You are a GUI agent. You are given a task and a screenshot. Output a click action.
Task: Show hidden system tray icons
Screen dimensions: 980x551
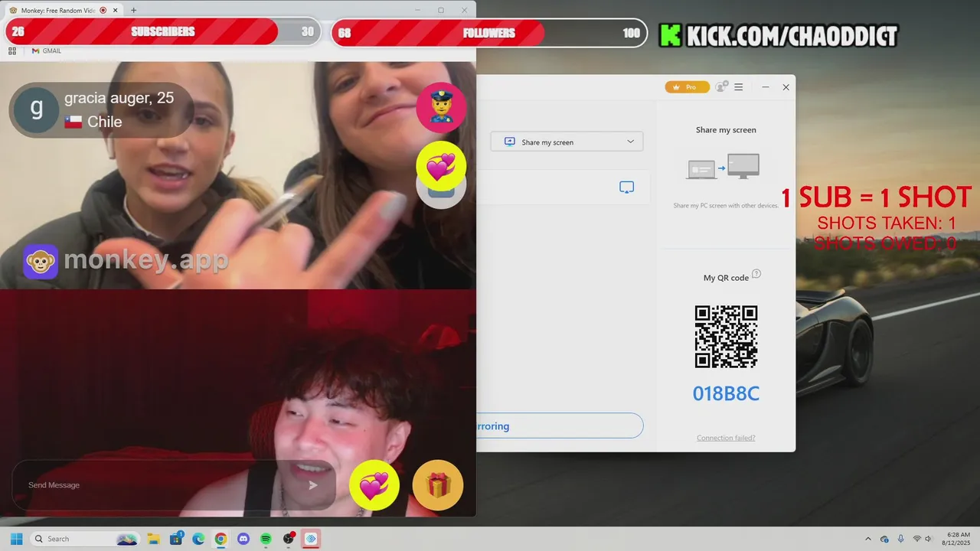coord(867,539)
